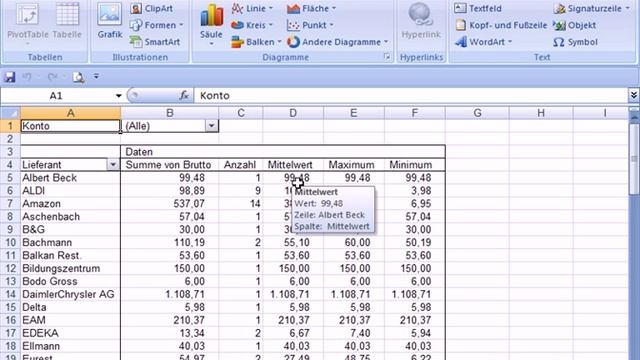Click the select-all corner button
The height and width of the screenshot is (360, 640).
(x=10, y=113)
